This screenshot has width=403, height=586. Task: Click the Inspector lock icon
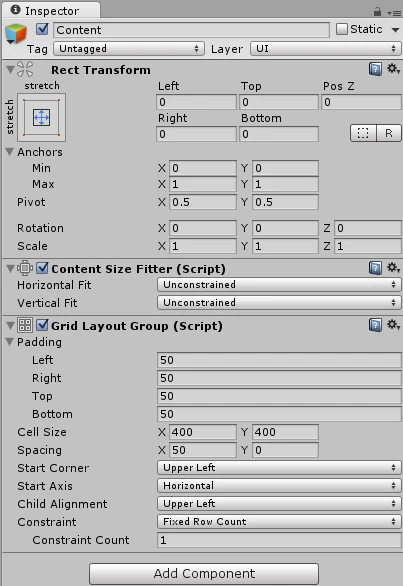coord(377,12)
